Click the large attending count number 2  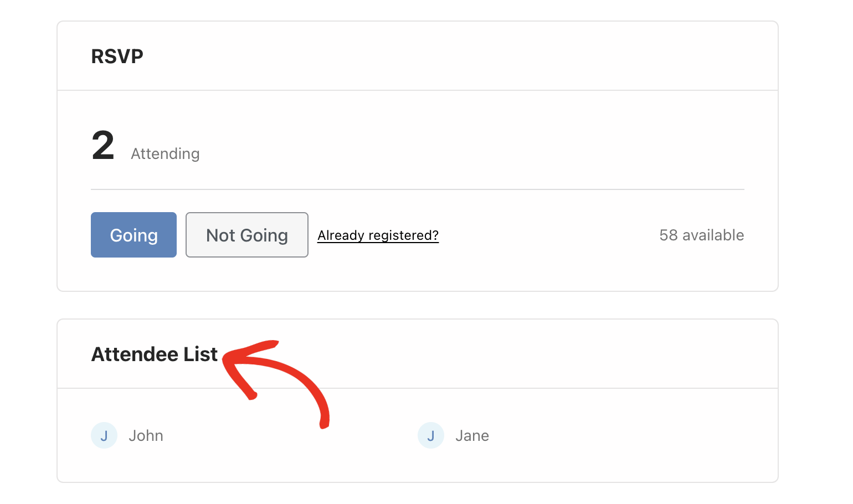tap(103, 146)
